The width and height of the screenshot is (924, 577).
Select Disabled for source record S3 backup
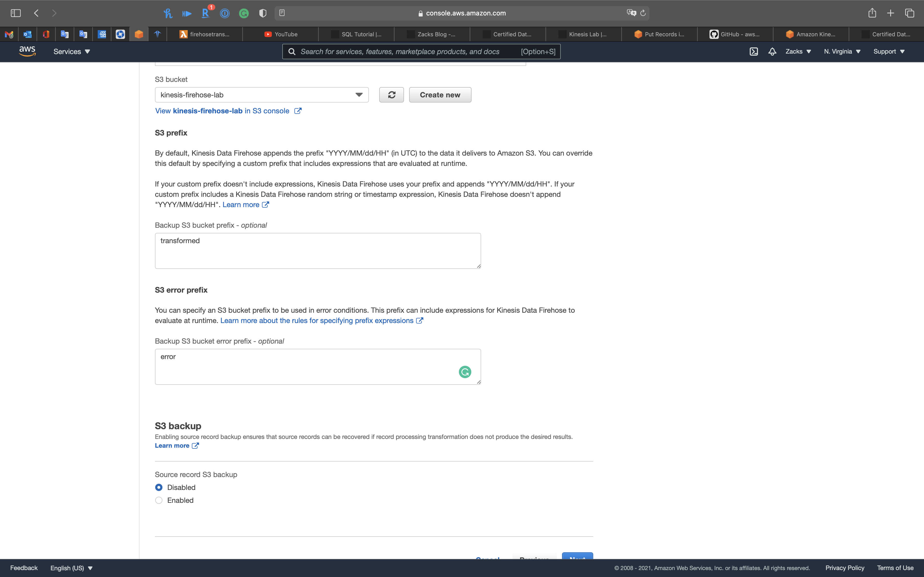coord(159,487)
